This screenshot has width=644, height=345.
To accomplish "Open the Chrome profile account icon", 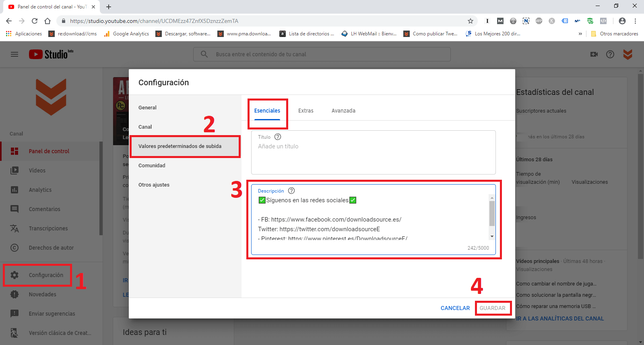I will point(622,21).
